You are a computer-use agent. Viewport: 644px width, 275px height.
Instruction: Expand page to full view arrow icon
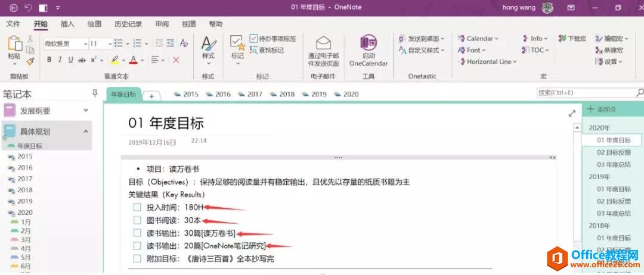coord(572,113)
